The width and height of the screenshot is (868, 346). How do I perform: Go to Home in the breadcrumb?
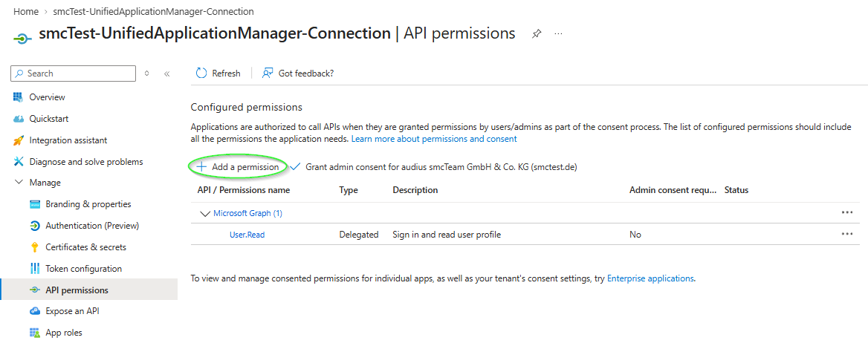coord(25,11)
